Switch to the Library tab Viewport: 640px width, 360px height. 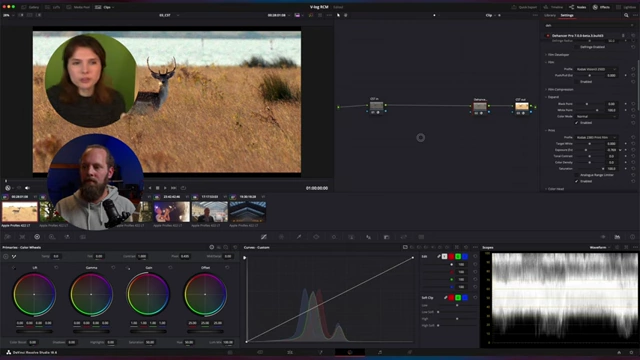[550, 15]
